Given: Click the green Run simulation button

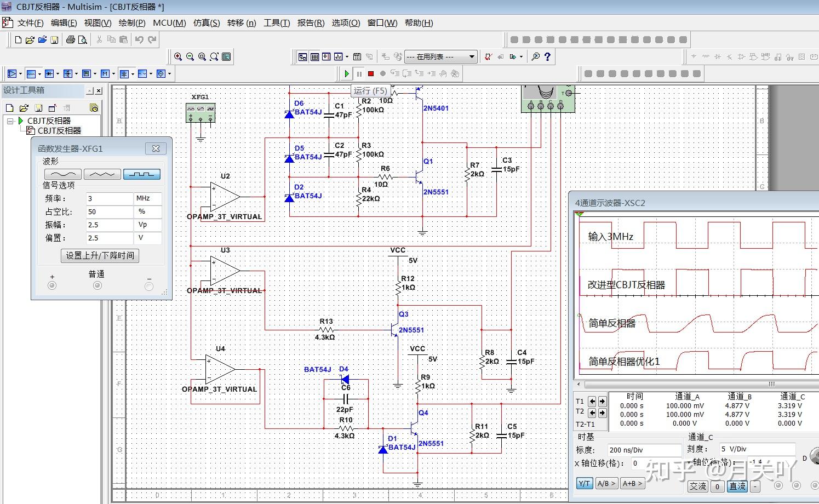Looking at the screenshot, I should click(x=347, y=73).
